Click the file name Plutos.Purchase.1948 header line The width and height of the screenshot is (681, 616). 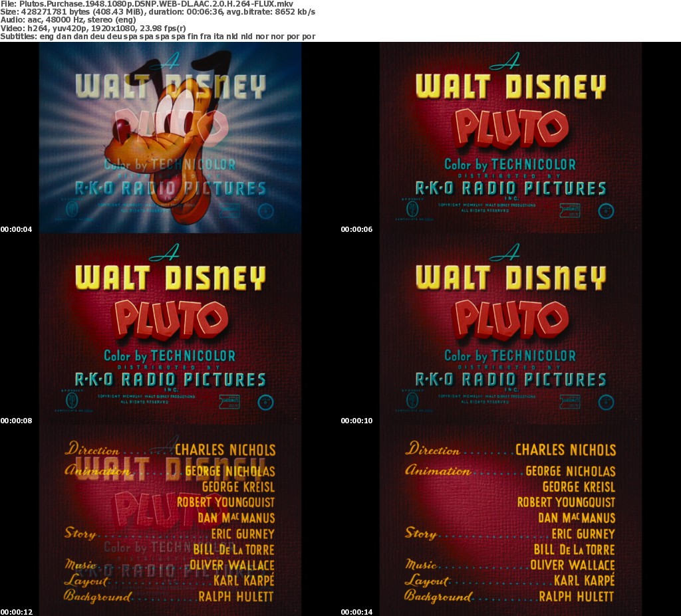click(151, 4)
